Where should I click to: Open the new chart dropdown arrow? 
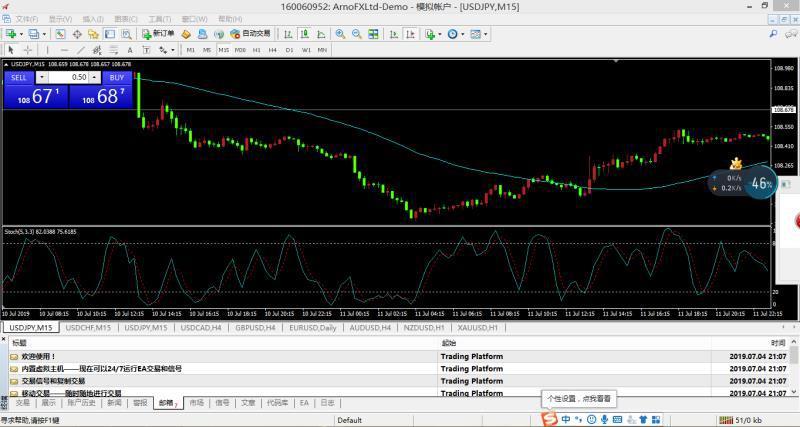click(x=21, y=33)
